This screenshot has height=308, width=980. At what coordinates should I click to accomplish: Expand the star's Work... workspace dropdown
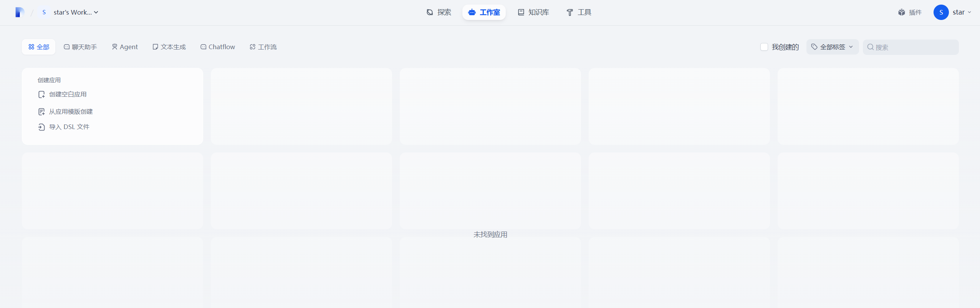96,12
